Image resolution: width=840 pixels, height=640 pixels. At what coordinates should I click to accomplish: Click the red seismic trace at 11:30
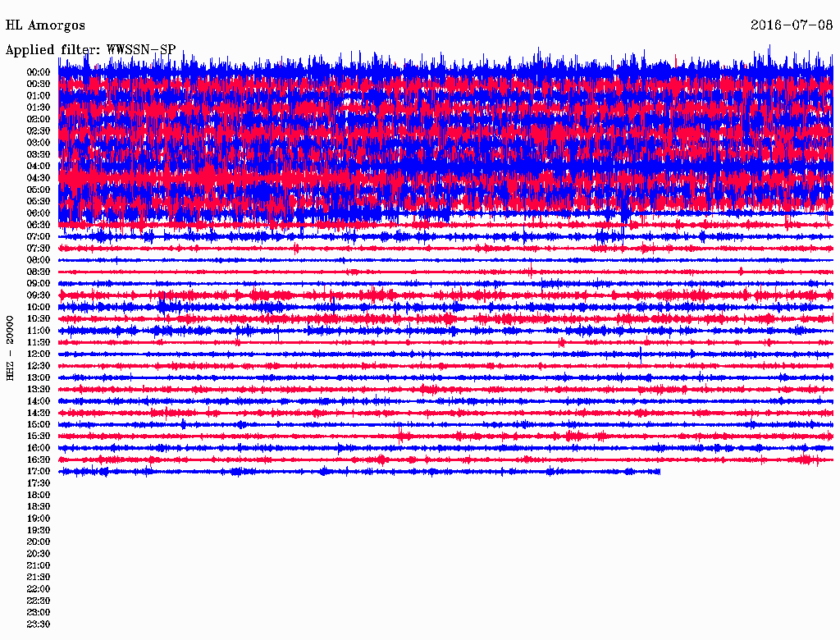(445, 342)
